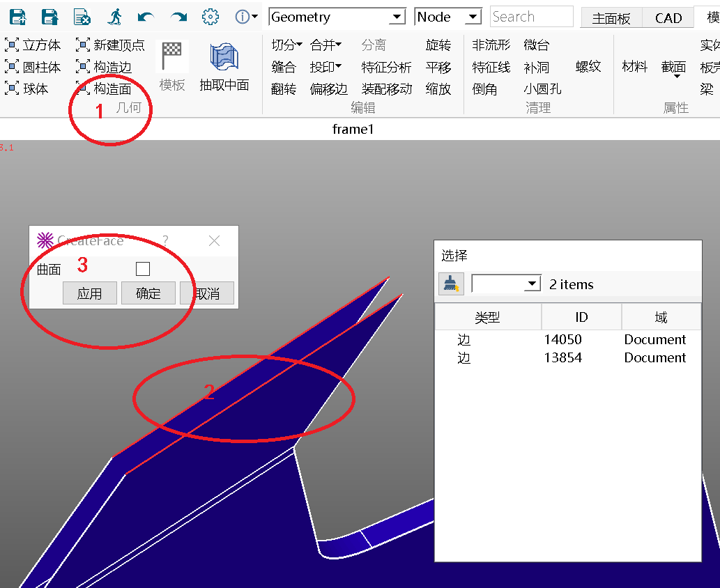Click the 应用 apply button

[x=89, y=293]
